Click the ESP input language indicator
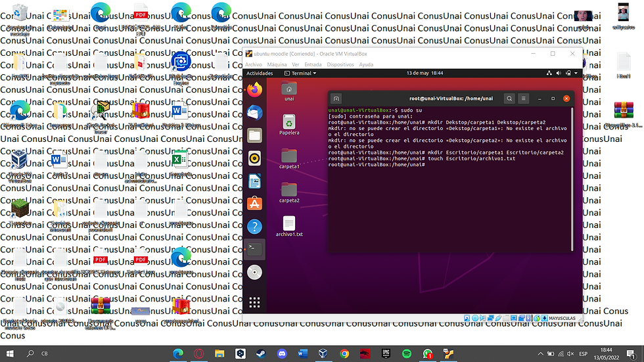 pos(584,353)
